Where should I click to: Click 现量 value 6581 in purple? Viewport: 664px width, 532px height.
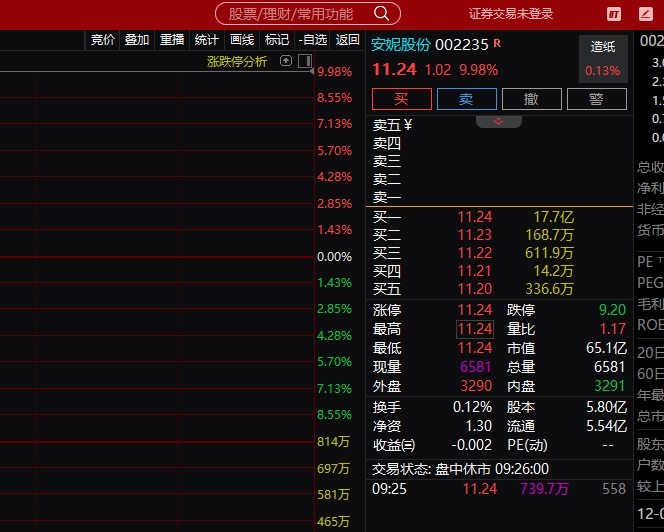point(476,367)
